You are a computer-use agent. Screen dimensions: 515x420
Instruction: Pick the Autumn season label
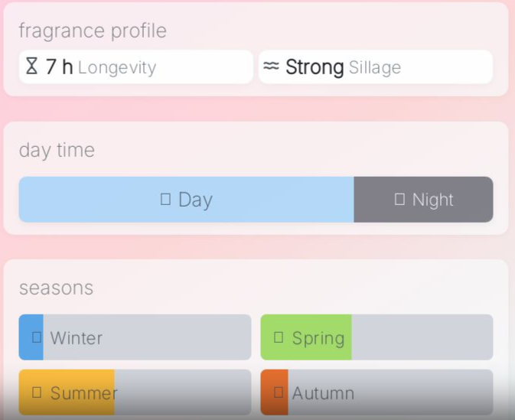tap(323, 393)
